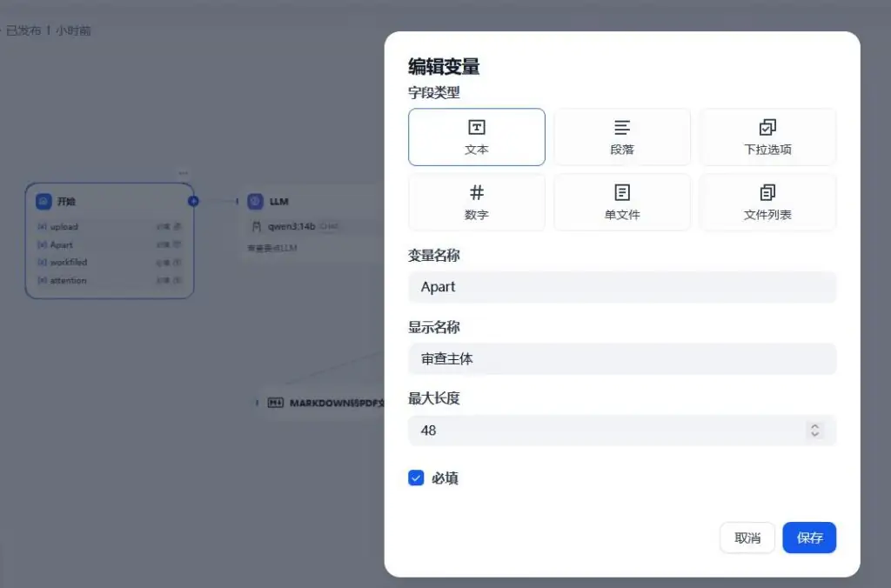Screen dimensions: 891x588
Task: Open the options menu above the 开始 node
Action: 184,172
